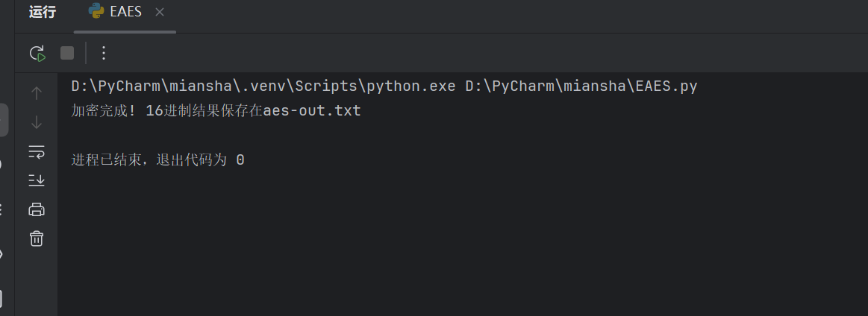Click the EAES.py script path
The width and height of the screenshot is (868, 316).
click(x=581, y=86)
